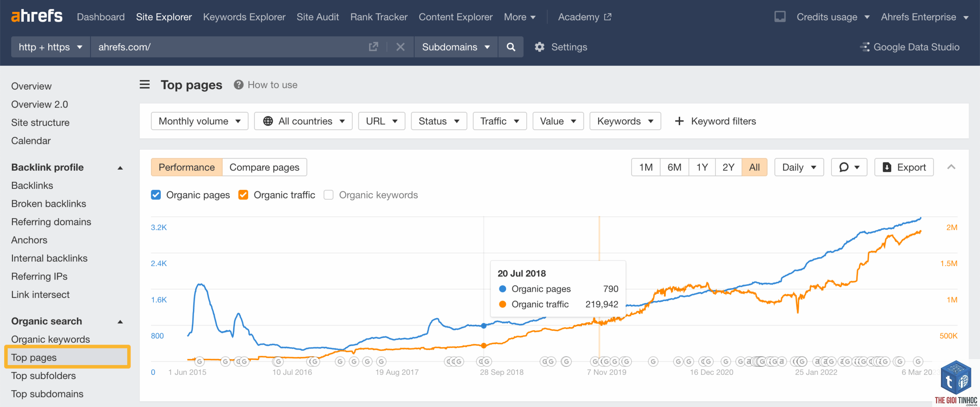Image resolution: width=980 pixels, height=407 pixels.
Task: Toggle the hamburger sidebar menu icon
Action: (145, 84)
